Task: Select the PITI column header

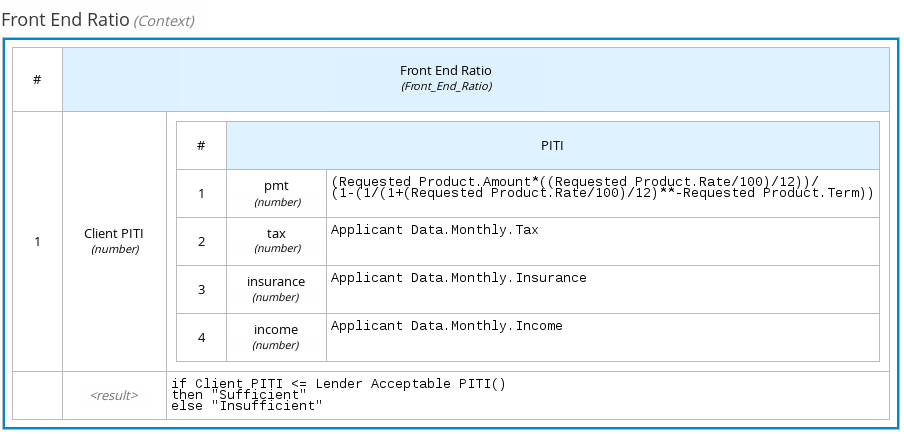Action: (552, 145)
